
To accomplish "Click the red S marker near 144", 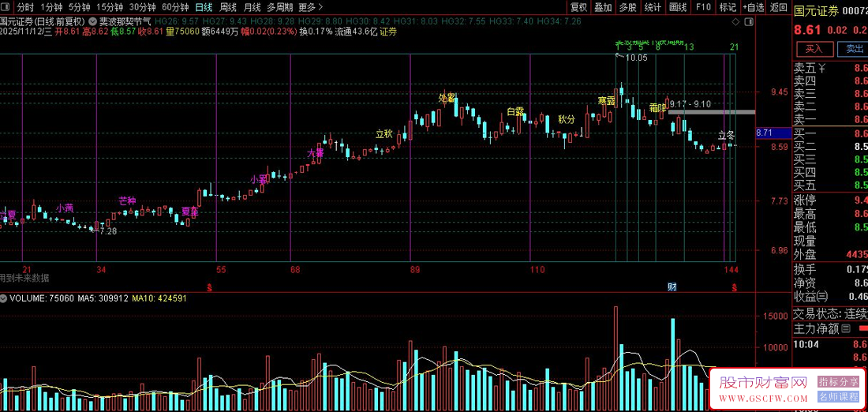I will point(735,287).
